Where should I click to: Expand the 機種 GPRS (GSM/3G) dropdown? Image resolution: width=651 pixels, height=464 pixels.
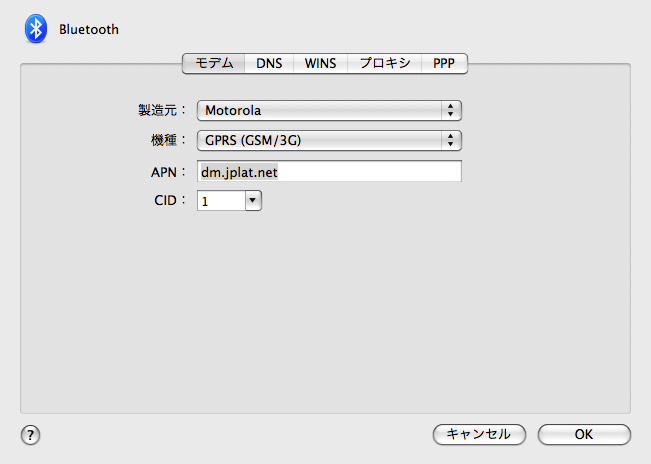tap(329, 140)
